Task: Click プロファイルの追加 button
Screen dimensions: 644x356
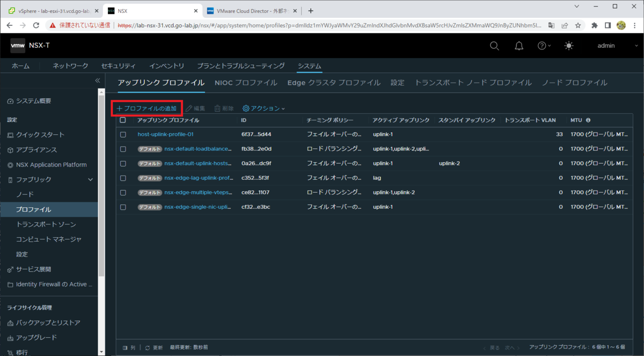Action: (x=147, y=108)
